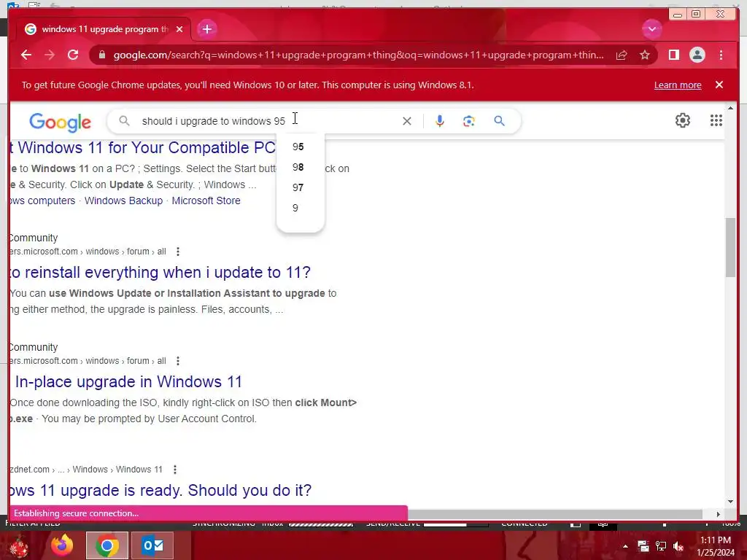747x560 pixels.
Task: Click the scroll up arrow of the page
Action: [x=730, y=109]
